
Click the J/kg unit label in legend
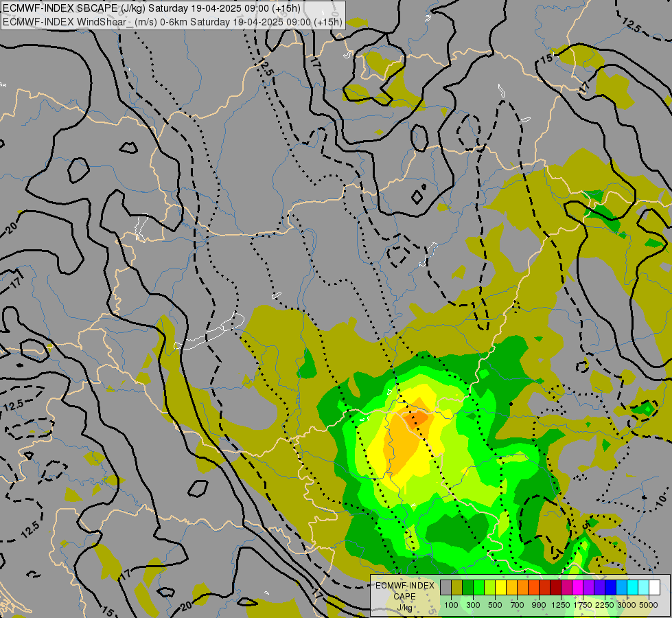(x=405, y=608)
